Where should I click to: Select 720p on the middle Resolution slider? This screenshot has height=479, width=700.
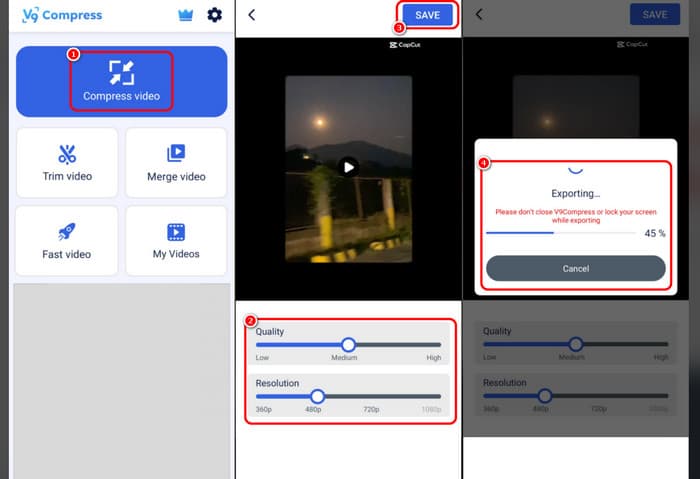(x=371, y=409)
